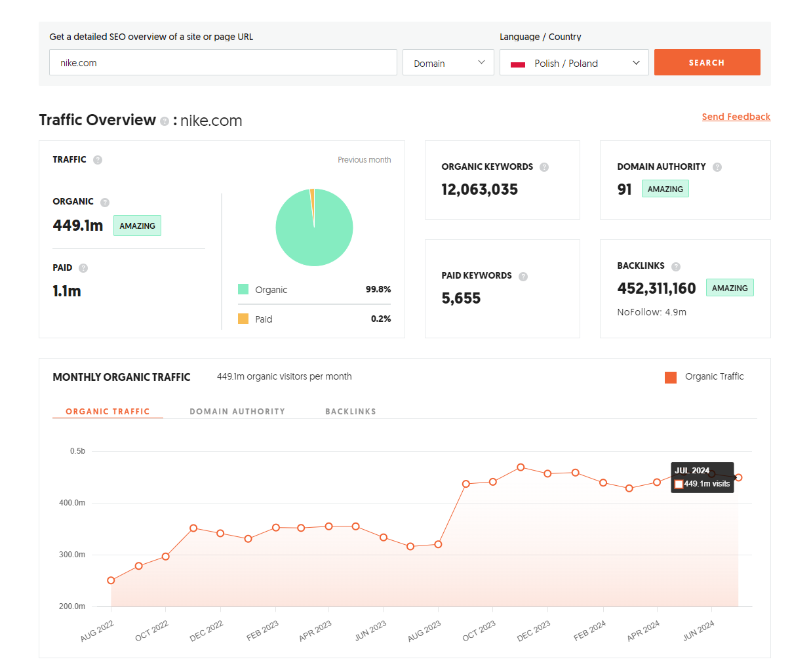Switch to BACKLINKS chart tab
This screenshot has width=811, height=672.
[351, 412]
